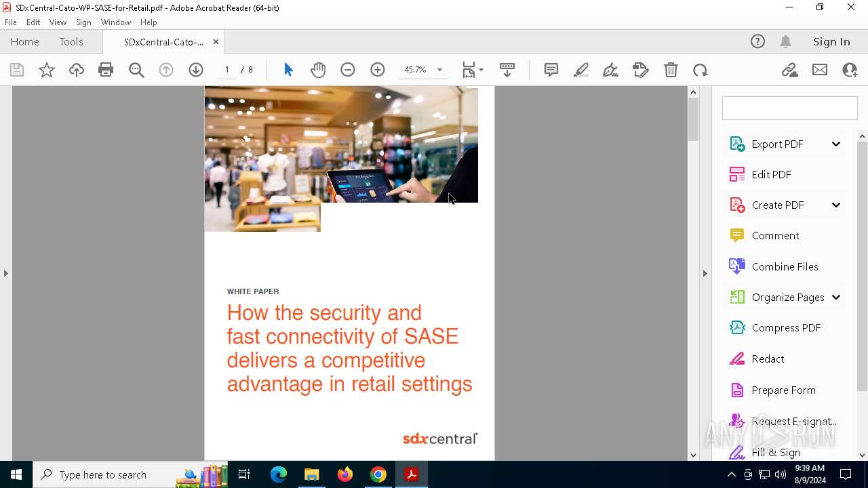This screenshot has width=868, height=488.
Task: Open the Help menu
Action: (149, 22)
